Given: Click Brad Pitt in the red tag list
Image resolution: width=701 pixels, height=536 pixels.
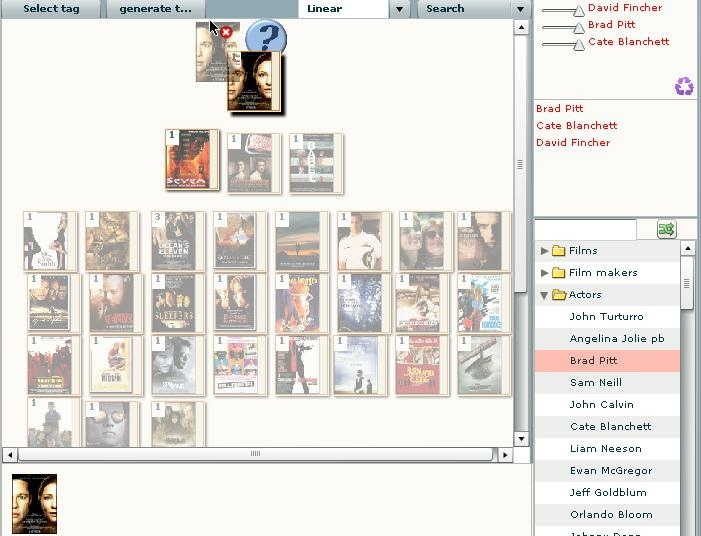Looking at the screenshot, I should click(x=560, y=109).
